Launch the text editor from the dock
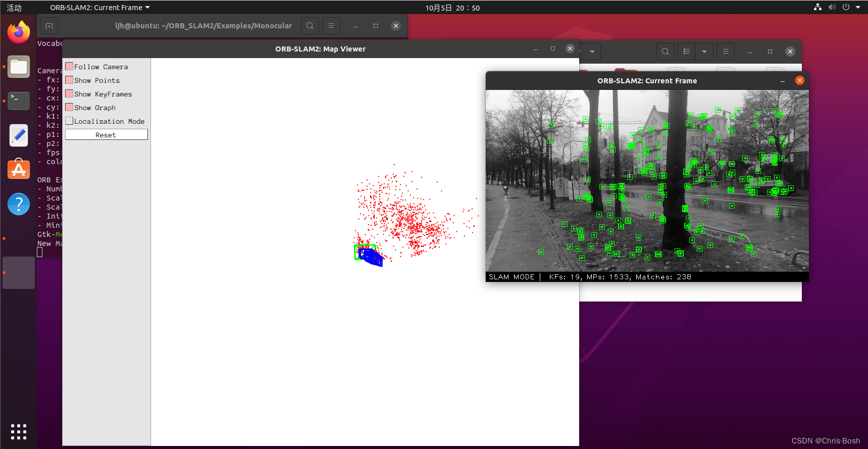This screenshot has height=449, width=868. pos(19,135)
